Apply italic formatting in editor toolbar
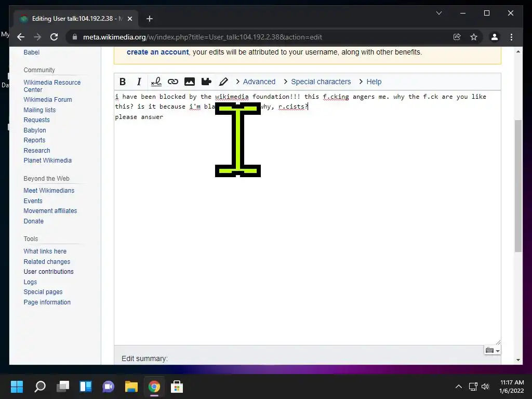This screenshot has height=399, width=532. 139,82
